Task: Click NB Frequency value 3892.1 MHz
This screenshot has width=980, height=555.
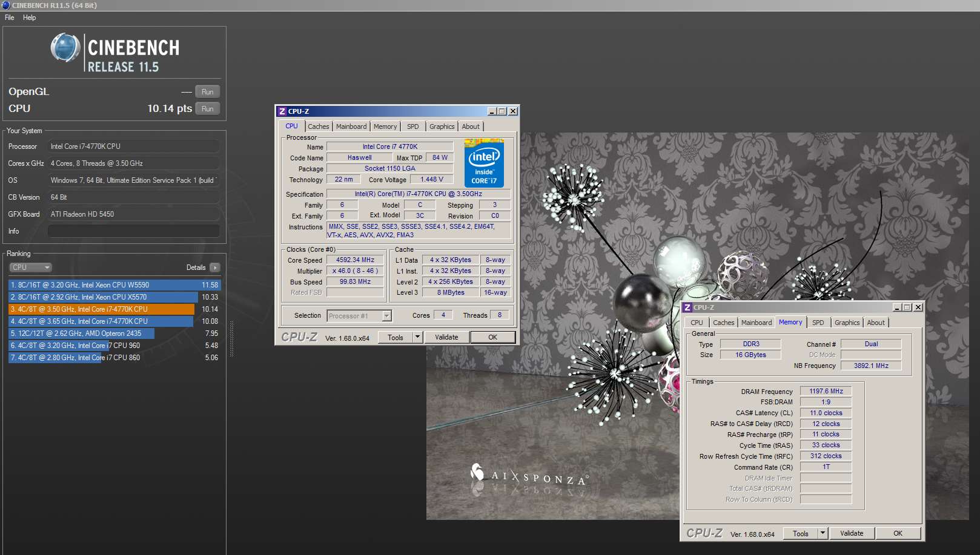Action: 871,366
